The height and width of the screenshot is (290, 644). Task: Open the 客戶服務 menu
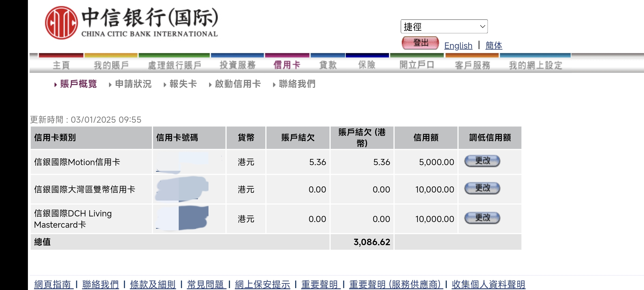pyautogui.click(x=473, y=65)
